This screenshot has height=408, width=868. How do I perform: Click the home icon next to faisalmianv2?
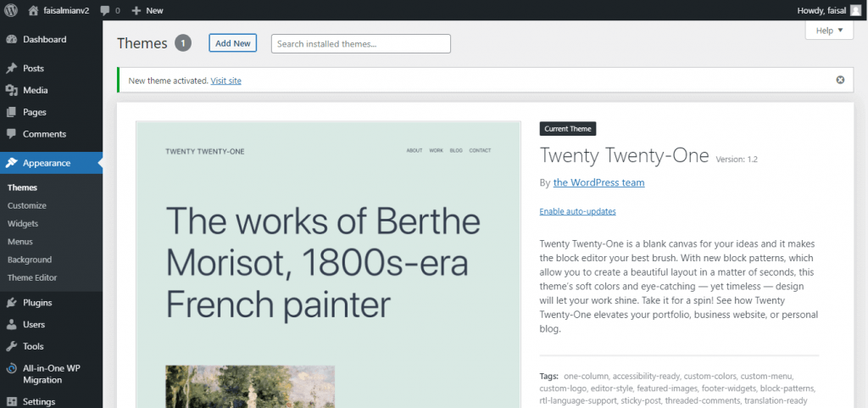click(33, 10)
